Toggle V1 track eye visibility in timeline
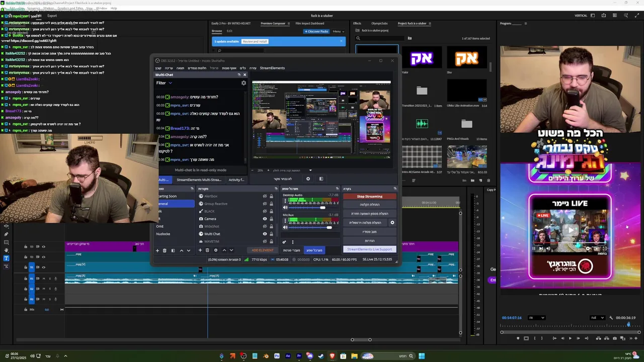The height and width of the screenshot is (362, 644). 43,267
